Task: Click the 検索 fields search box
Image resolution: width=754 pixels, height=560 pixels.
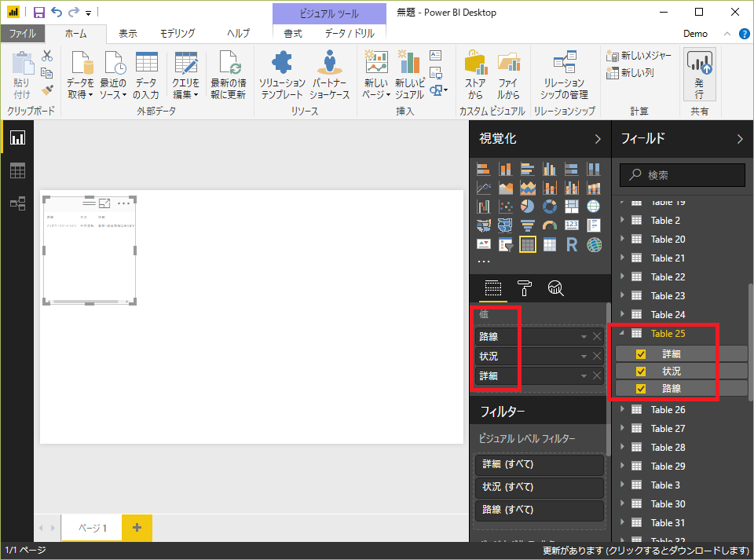Action: pyautogui.click(x=683, y=175)
